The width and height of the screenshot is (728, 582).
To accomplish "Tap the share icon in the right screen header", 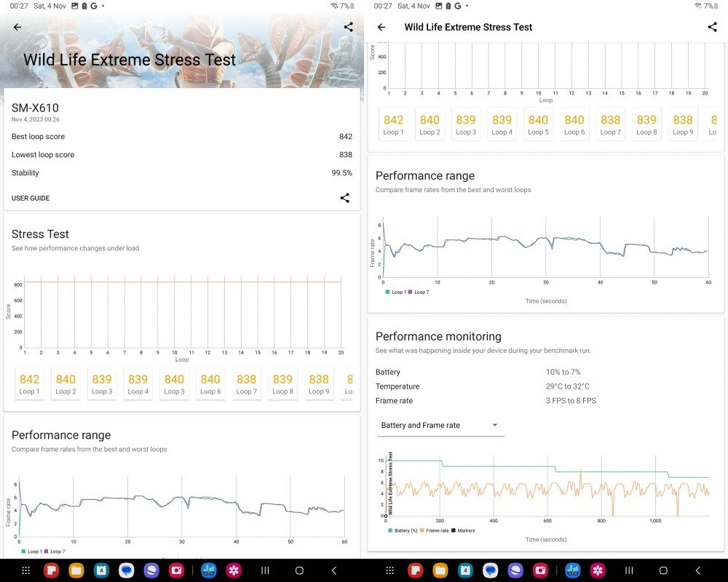I will [x=712, y=27].
